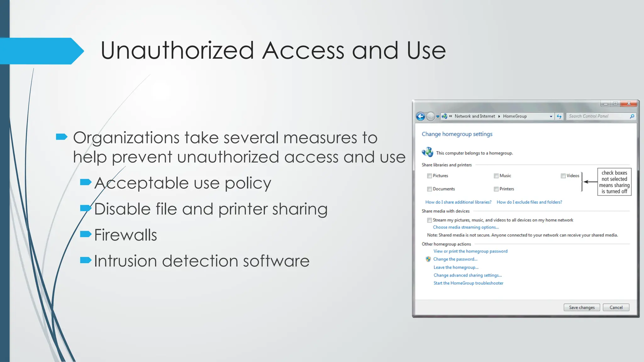
Task: Open the recent pages arrow beside Forward
Action: 438,117
